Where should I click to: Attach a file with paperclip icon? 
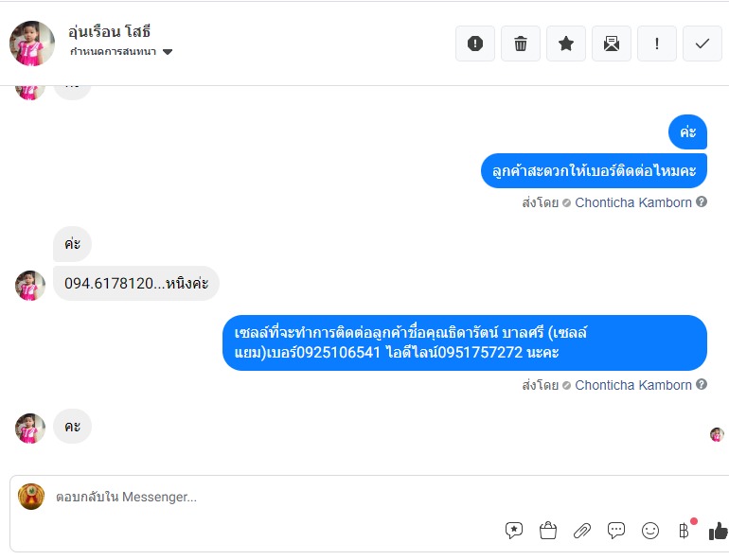(581, 531)
